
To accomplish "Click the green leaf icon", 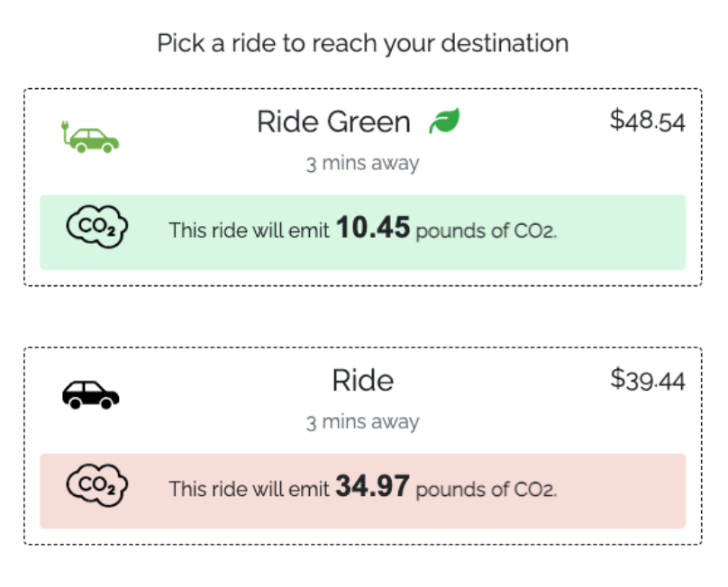I will point(444,121).
